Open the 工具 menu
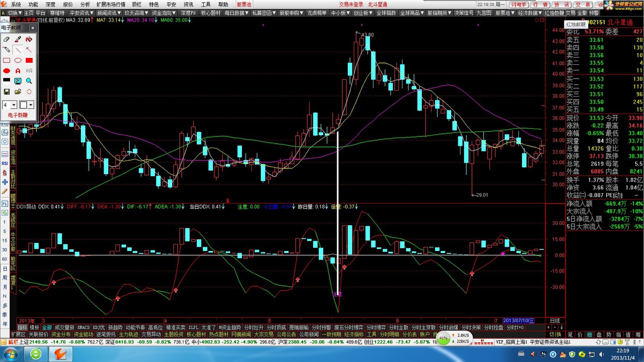This screenshot has height=362, width=644. point(206,4)
